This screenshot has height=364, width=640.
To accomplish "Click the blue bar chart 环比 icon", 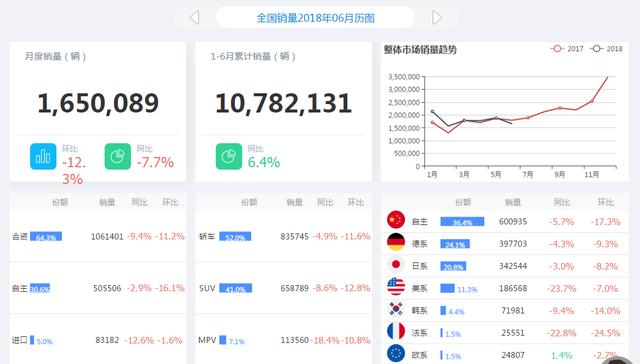I will pyautogui.click(x=43, y=156).
